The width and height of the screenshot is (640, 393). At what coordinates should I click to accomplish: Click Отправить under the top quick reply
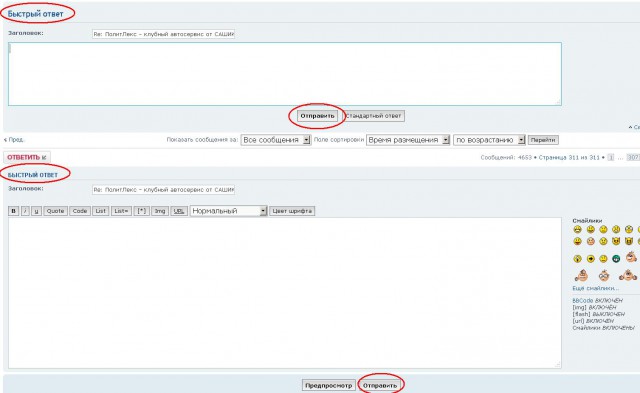coord(317,116)
